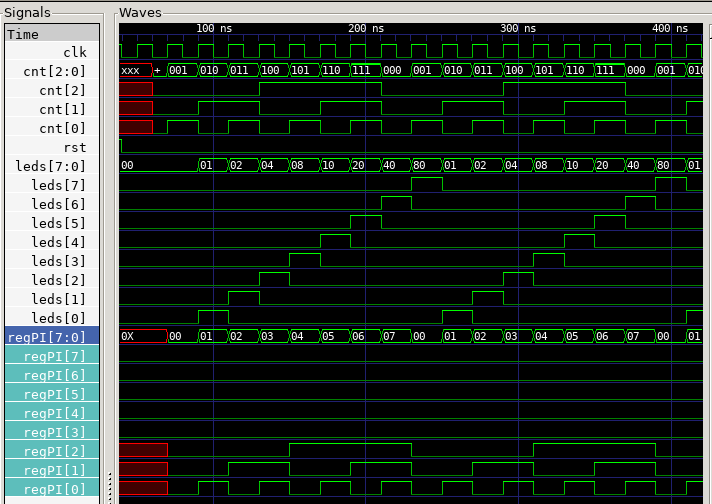712x504 pixels.
Task: Place marker at 300 ns label
Action: (518, 29)
